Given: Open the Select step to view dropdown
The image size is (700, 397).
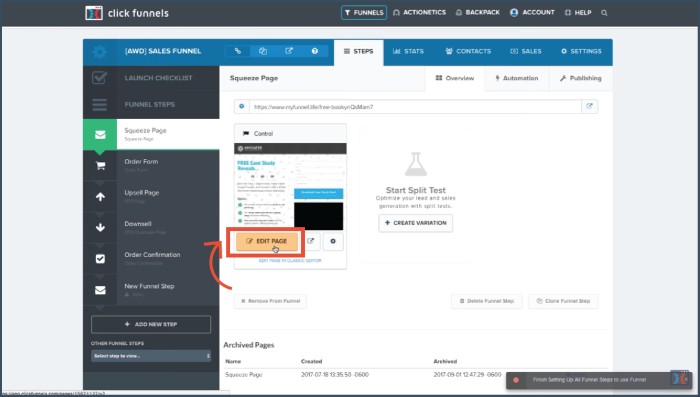Looking at the screenshot, I should pos(151,356).
